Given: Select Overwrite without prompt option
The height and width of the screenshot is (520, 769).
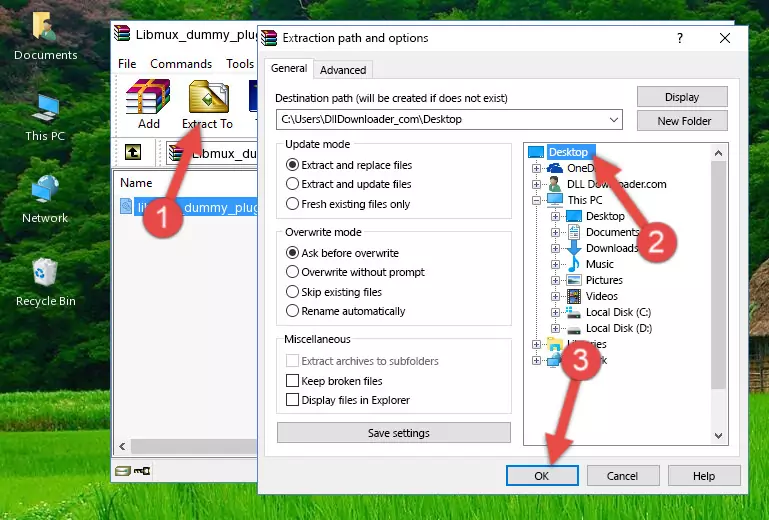Looking at the screenshot, I should [x=356, y=272].
